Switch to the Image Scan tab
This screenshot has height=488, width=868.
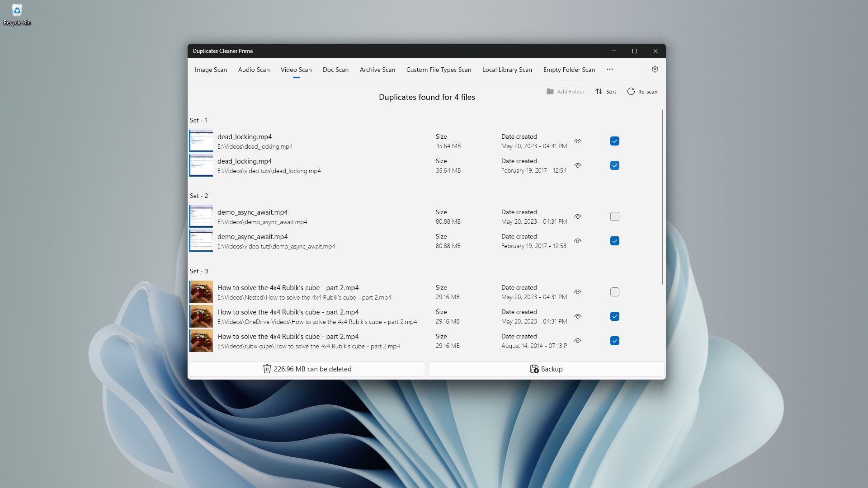(211, 70)
